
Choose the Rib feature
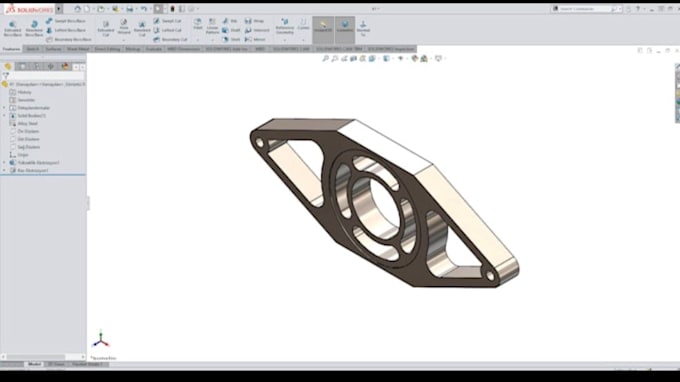pyautogui.click(x=230, y=21)
